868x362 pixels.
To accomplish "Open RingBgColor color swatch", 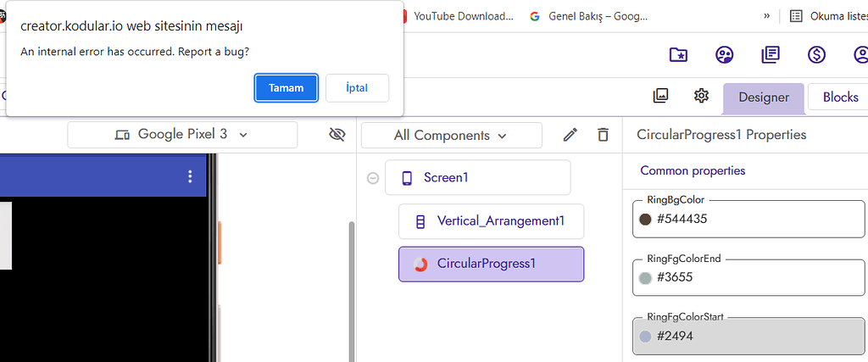I will (x=645, y=220).
